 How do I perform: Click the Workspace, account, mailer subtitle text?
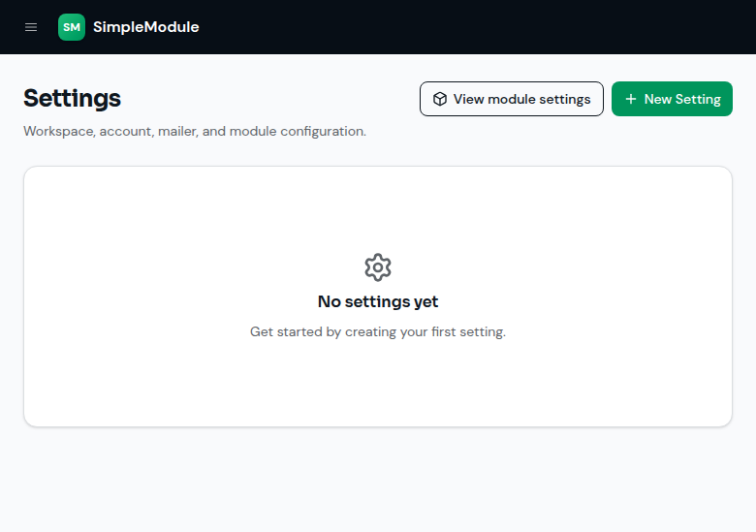tap(195, 131)
